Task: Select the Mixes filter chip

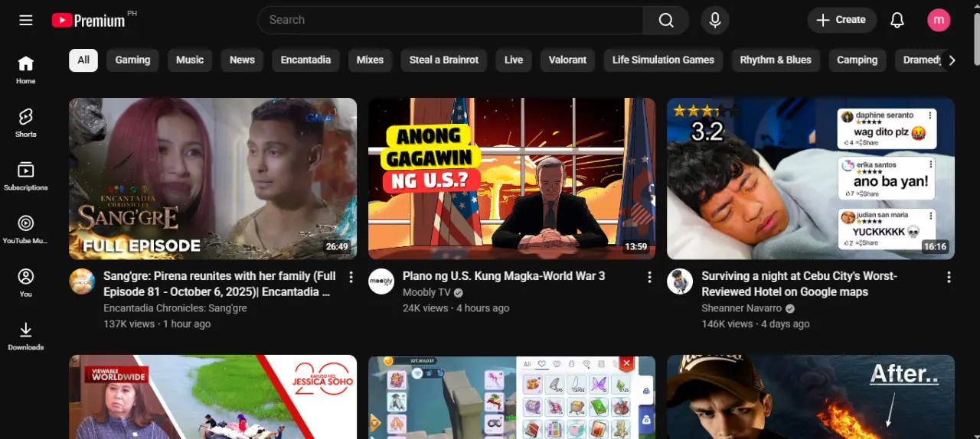Action: tap(370, 60)
